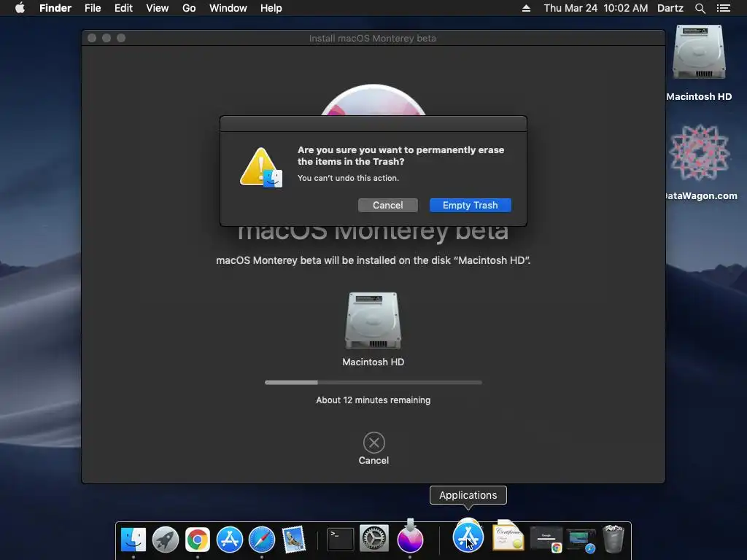Launch Launchpad rocket icon in dock
The image size is (747, 560).
pyautogui.click(x=166, y=539)
